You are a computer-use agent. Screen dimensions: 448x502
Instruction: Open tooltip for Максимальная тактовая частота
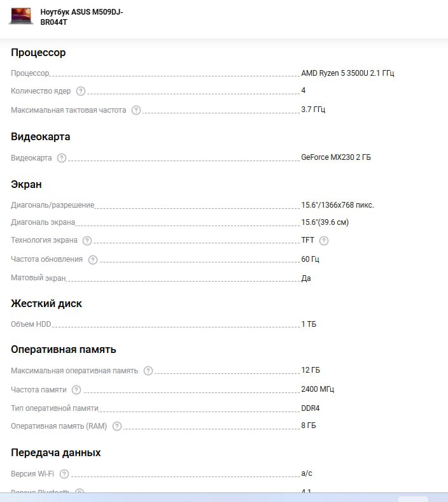[136, 110]
